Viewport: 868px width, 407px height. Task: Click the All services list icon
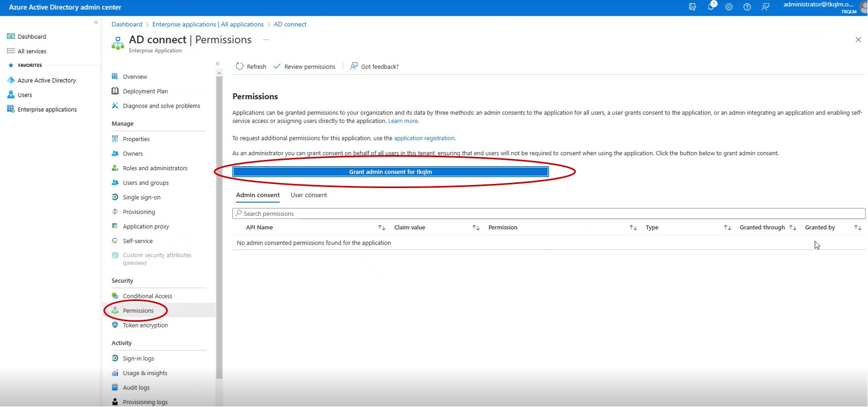tap(10, 51)
